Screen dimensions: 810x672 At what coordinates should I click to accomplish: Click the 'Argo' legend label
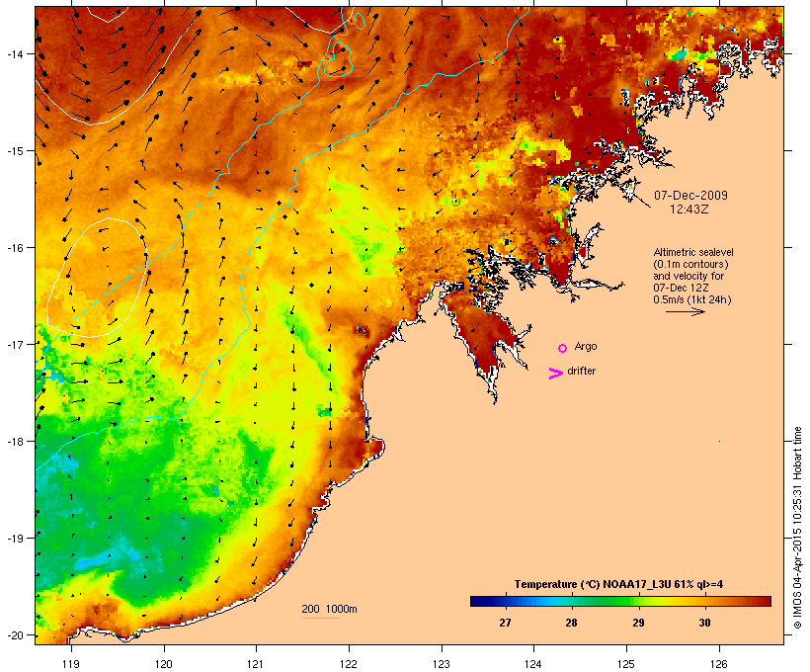pyautogui.click(x=586, y=346)
